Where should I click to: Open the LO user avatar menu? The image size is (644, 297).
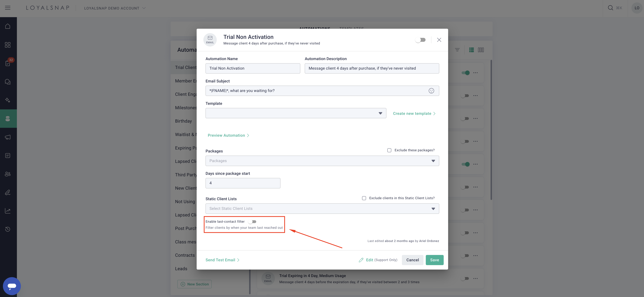(637, 8)
